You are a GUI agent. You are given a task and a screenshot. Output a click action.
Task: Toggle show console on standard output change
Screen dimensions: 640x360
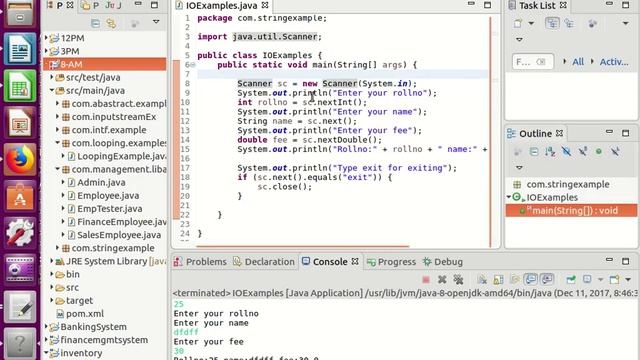click(x=531, y=280)
